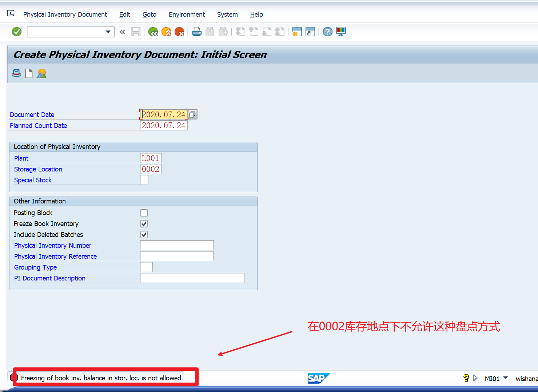Expand the MI01 transaction dropdown in status bar
This screenshot has height=392, width=538.
click(506, 378)
